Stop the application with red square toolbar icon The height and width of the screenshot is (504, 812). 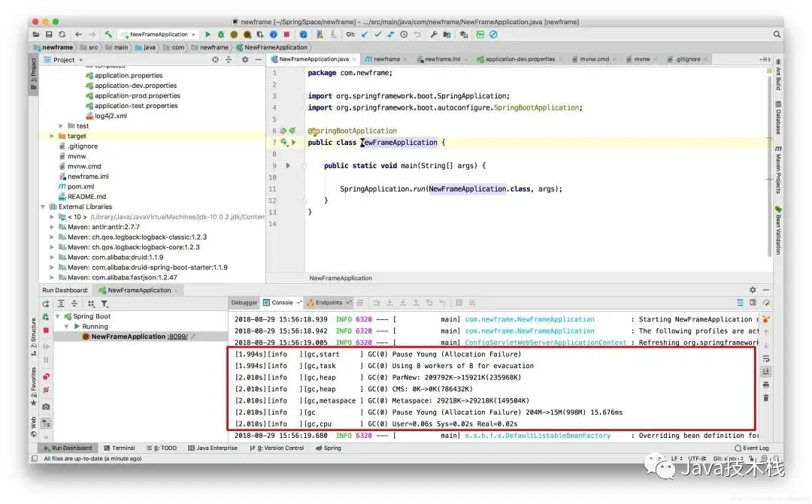(286, 34)
